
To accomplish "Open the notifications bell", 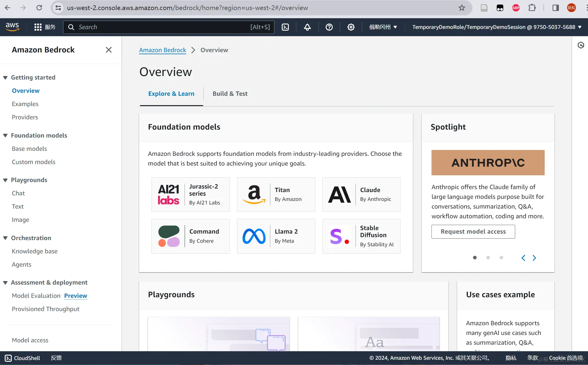I will coord(307,27).
